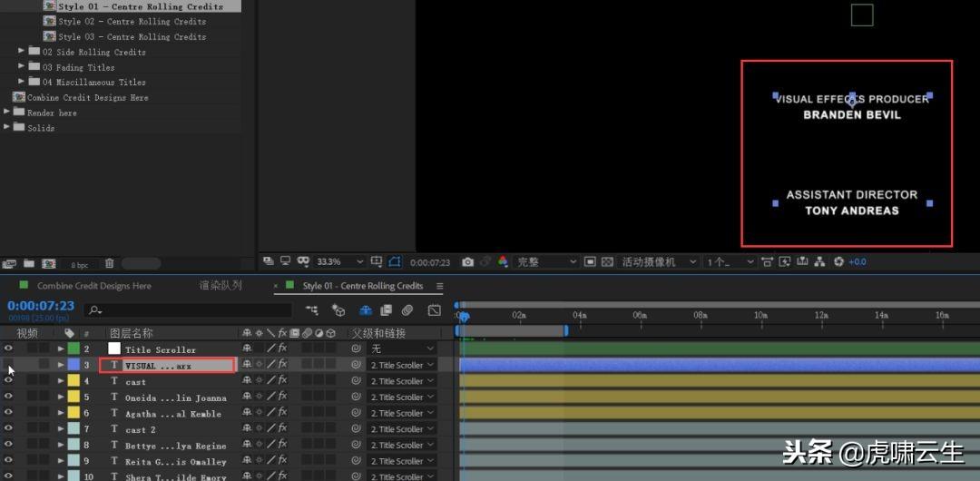This screenshot has width=980, height=481.
Task: Open the timeline Graph Editor
Action: pyautogui.click(x=434, y=310)
